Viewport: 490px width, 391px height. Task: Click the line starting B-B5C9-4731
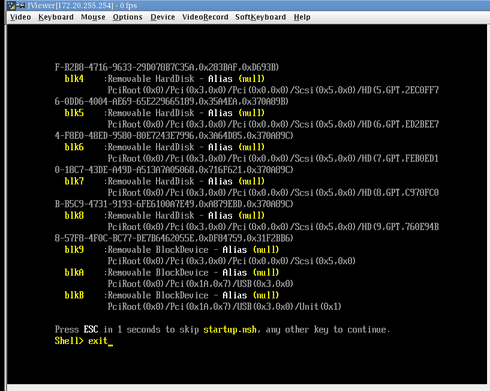174,204
